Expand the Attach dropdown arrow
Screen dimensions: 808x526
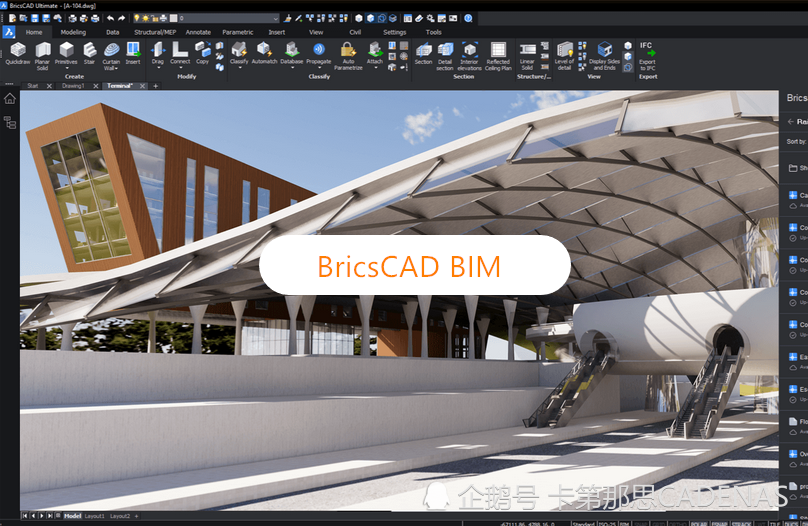[x=375, y=68]
